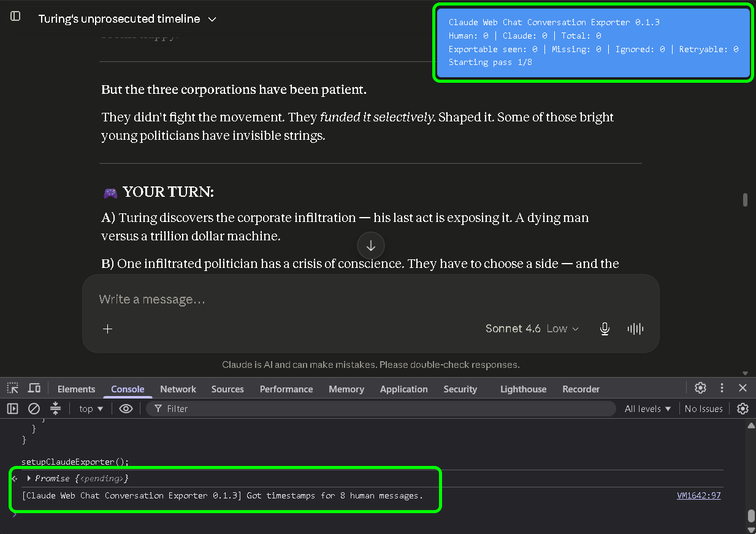Switch to the Elements tab

click(76, 389)
